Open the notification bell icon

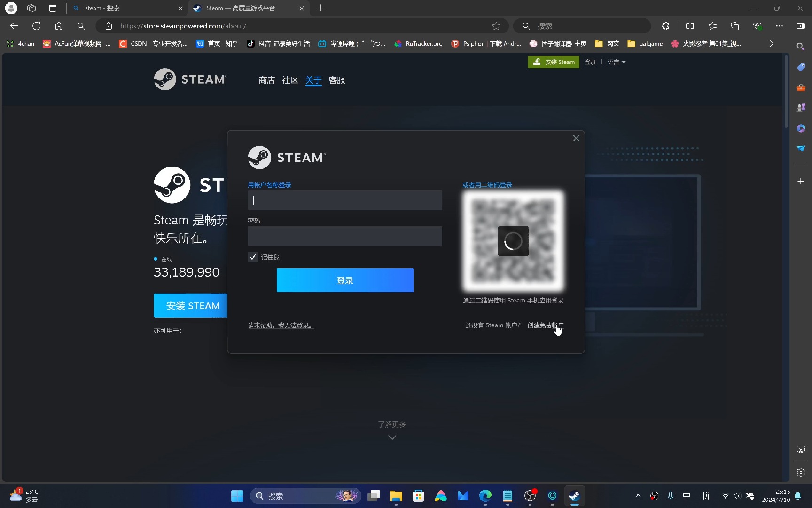798,496
